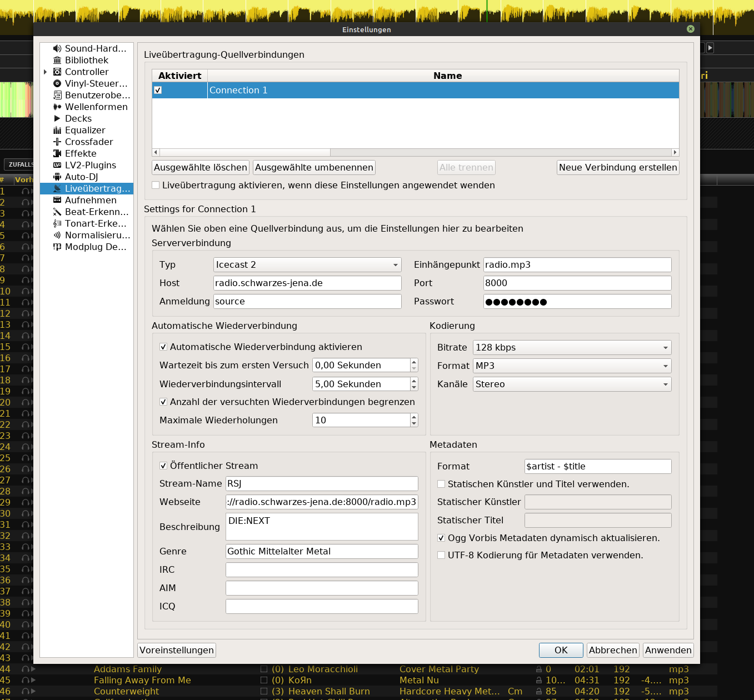Click the Beat-Erkennung icon
Screen dimensions: 754x700
click(x=57, y=212)
